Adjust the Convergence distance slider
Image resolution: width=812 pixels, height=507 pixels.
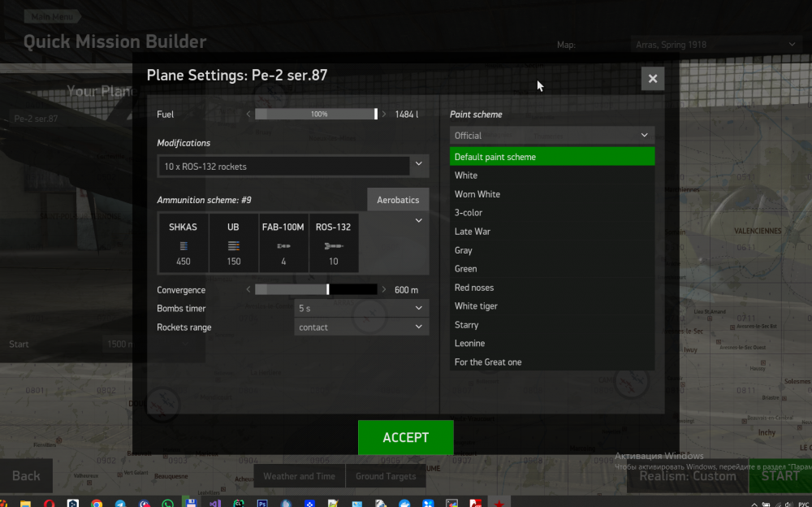click(317, 290)
